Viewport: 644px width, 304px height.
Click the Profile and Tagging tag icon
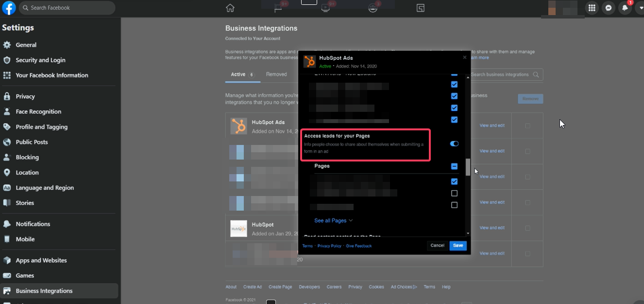7,126
